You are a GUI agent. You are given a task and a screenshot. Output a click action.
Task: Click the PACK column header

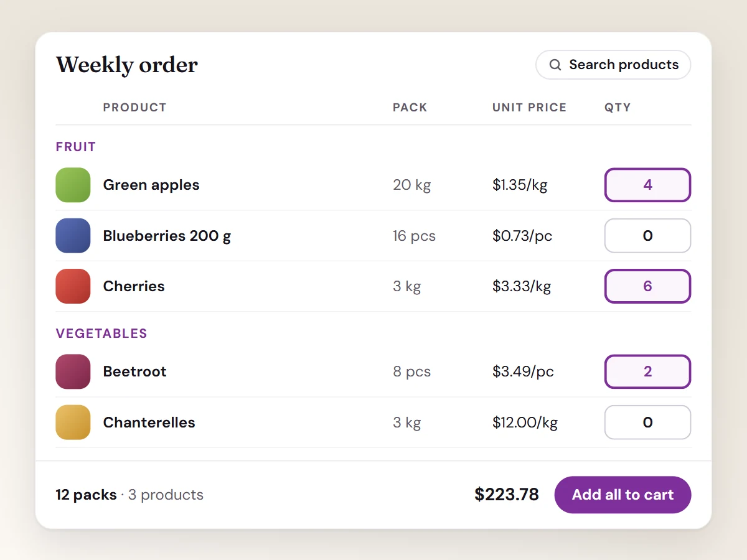[x=410, y=108]
